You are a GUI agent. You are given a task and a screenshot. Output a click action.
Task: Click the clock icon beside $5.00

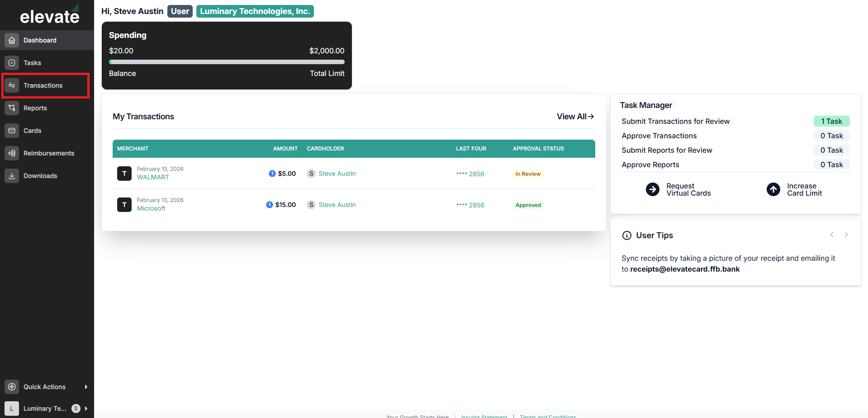pyautogui.click(x=272, y=174)
